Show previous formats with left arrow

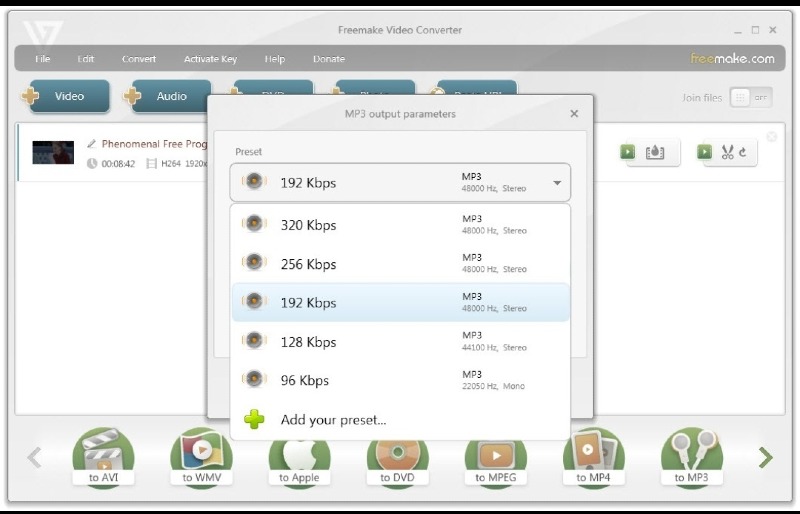click(34, 457)
